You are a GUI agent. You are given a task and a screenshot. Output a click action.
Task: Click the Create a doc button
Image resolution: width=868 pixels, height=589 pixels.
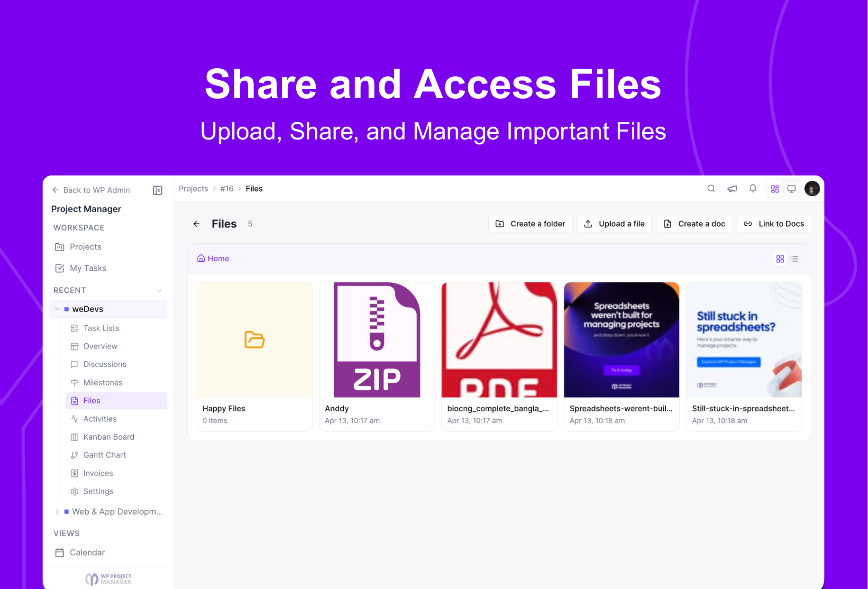click(x=694, y=224)
